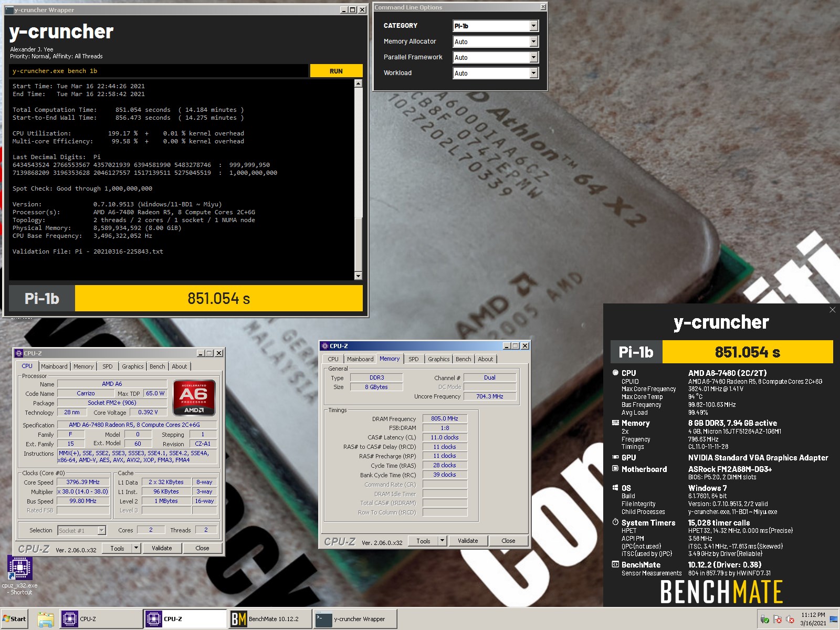Select the Mainboard tab in right CPU-Z window
The width and height of the screenshot is (840, 630).
(360, 359)
